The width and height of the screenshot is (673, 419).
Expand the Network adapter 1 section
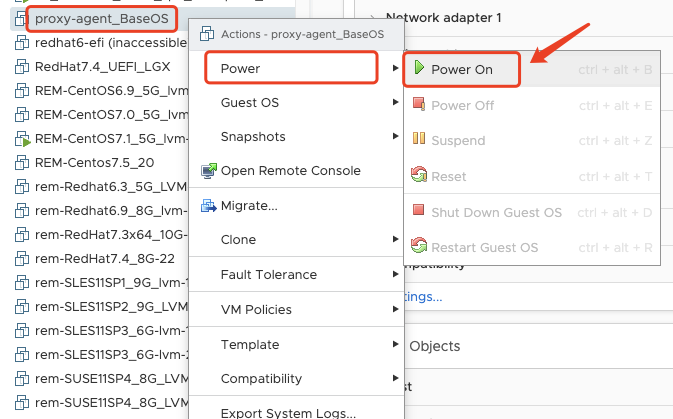click(x=372, y=17)
